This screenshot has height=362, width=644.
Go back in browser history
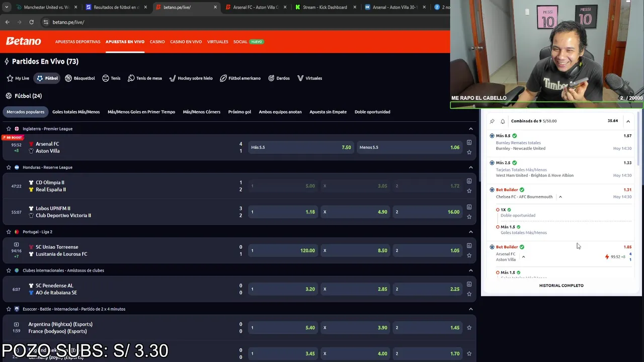click(7, 22)
